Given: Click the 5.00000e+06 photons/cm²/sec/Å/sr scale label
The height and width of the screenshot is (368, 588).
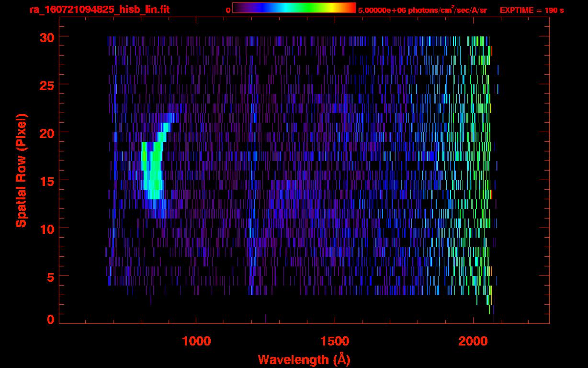Looking at the screenshot, I should (422, 10).
